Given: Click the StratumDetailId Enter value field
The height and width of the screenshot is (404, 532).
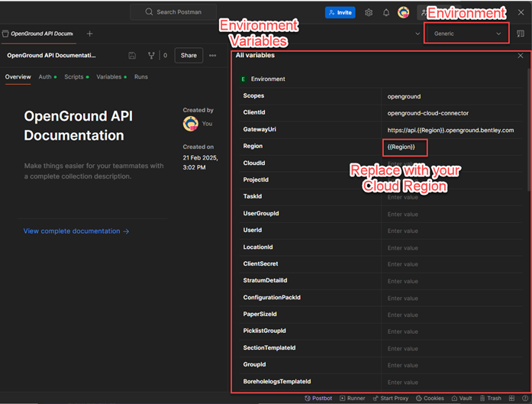Looking at the screenshot, I should pos(452,281).
